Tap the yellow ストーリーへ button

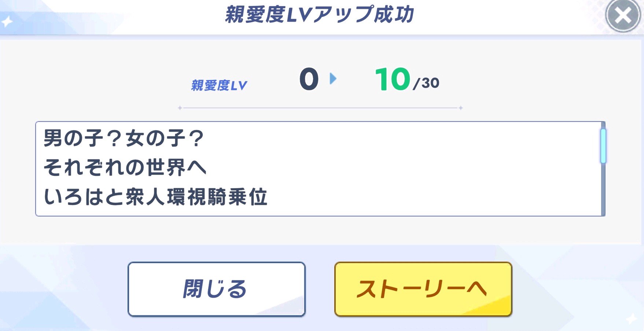[x=423, y=289]
